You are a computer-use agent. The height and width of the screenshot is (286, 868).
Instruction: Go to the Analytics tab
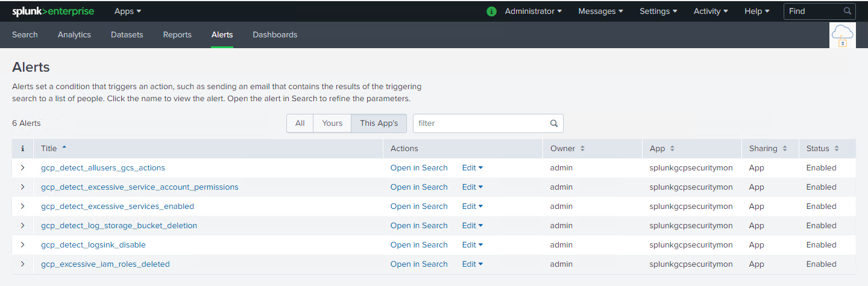(74, 35)
